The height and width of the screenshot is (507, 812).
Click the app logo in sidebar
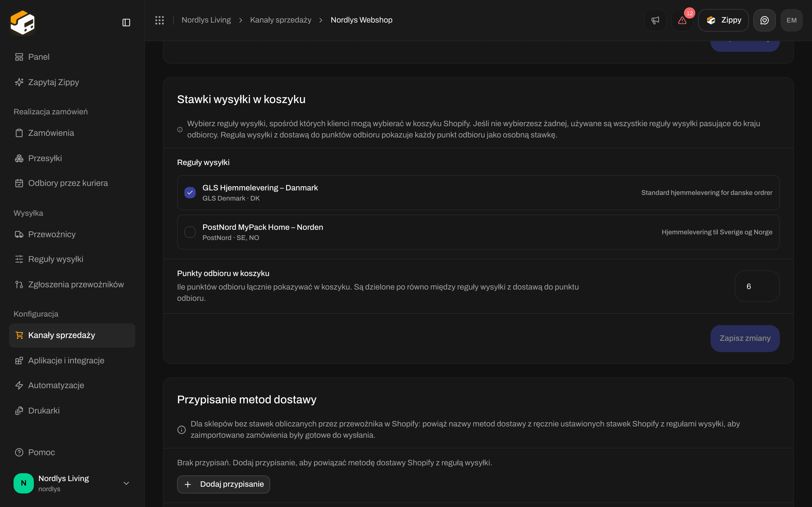[x=23, y=23]
